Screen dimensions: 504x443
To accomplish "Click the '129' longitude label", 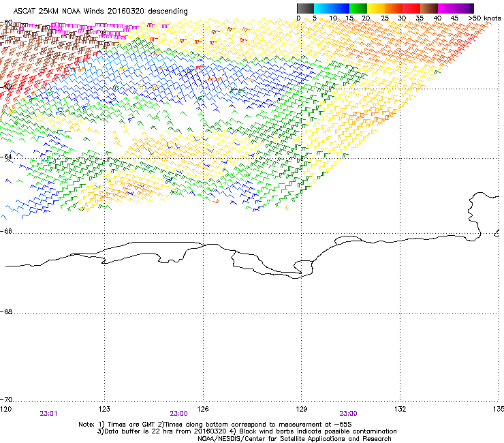I will click(x=302, y=409).
